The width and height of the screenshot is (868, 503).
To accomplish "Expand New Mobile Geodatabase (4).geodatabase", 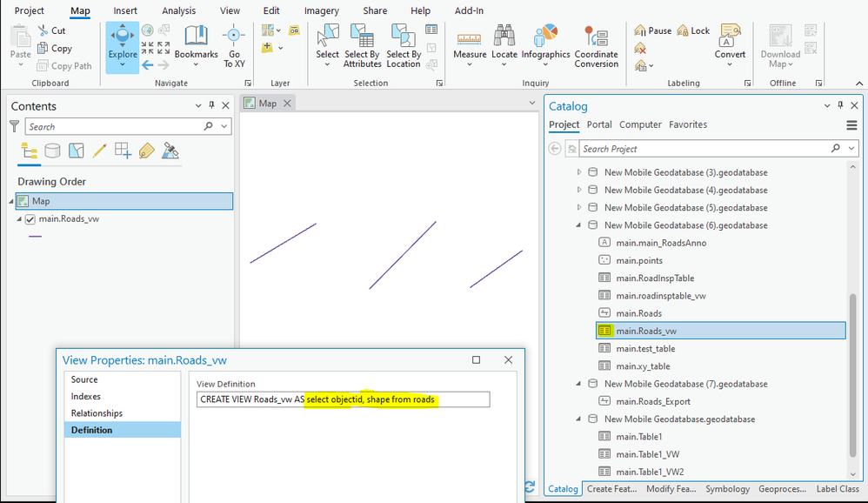I will 579,190.
